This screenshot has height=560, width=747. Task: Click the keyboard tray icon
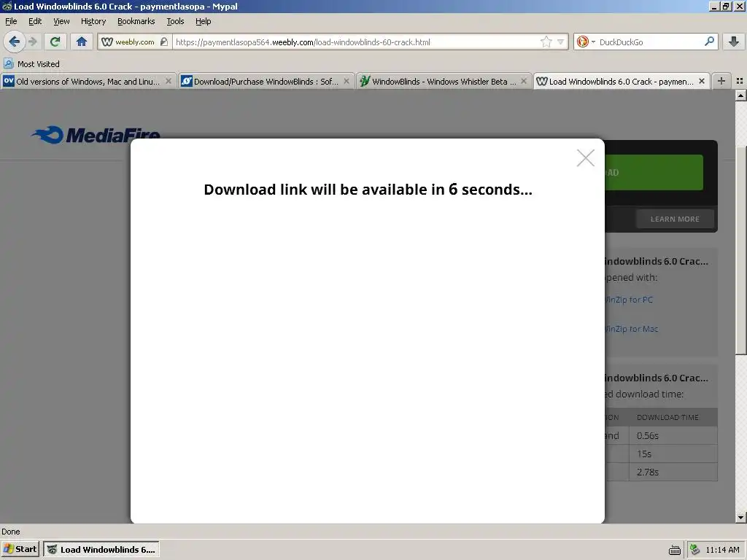[675, 550]
